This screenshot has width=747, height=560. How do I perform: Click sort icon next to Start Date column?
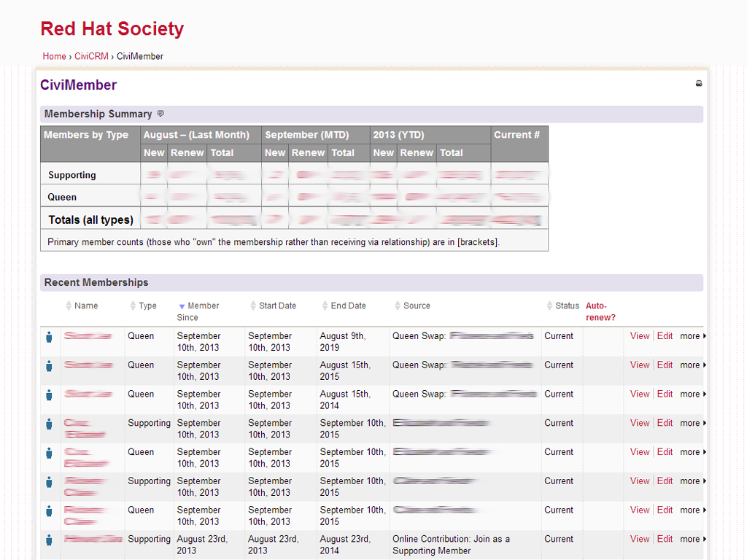point(252,306)
